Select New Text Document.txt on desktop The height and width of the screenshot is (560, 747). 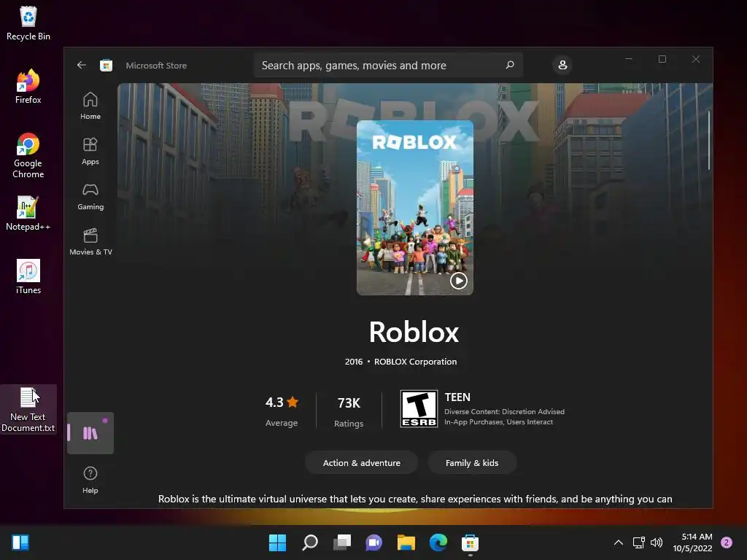28,410
